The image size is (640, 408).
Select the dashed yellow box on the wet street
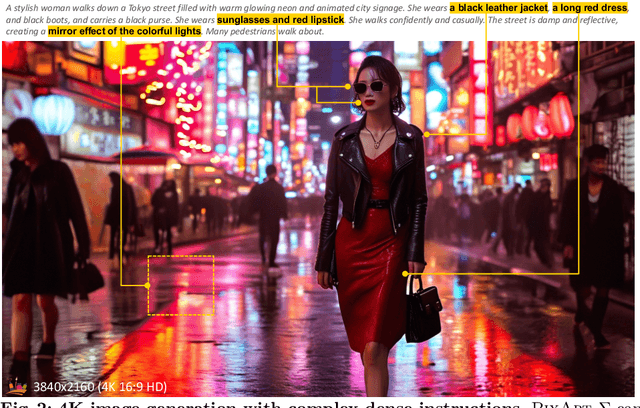(x=181, y=286)
